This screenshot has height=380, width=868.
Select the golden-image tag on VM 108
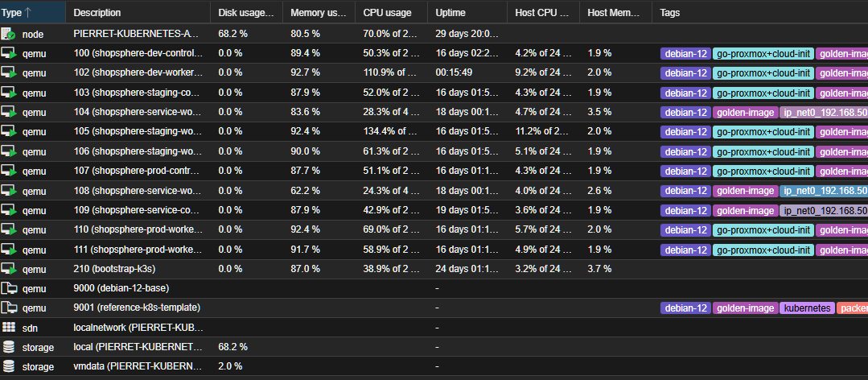coord(745,191)
